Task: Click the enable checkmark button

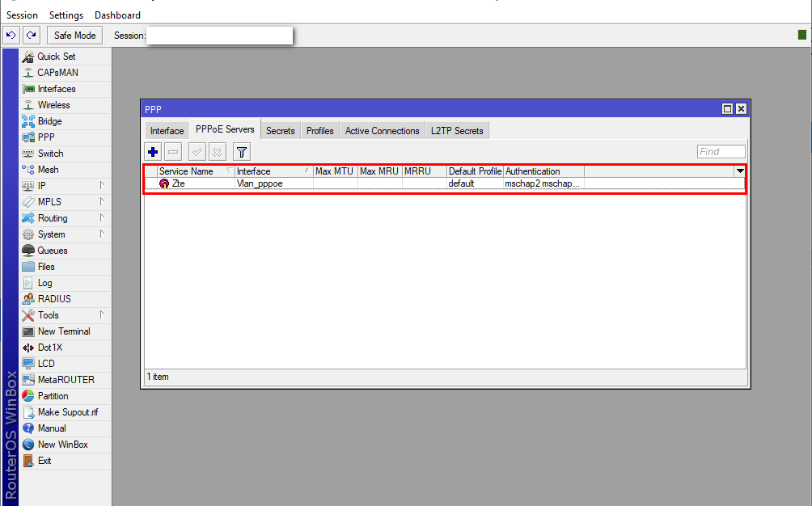Action: tap(197, 152)
